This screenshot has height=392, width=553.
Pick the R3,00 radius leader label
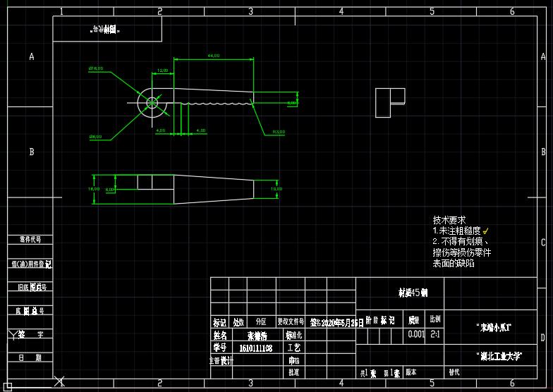coord(278,132)
